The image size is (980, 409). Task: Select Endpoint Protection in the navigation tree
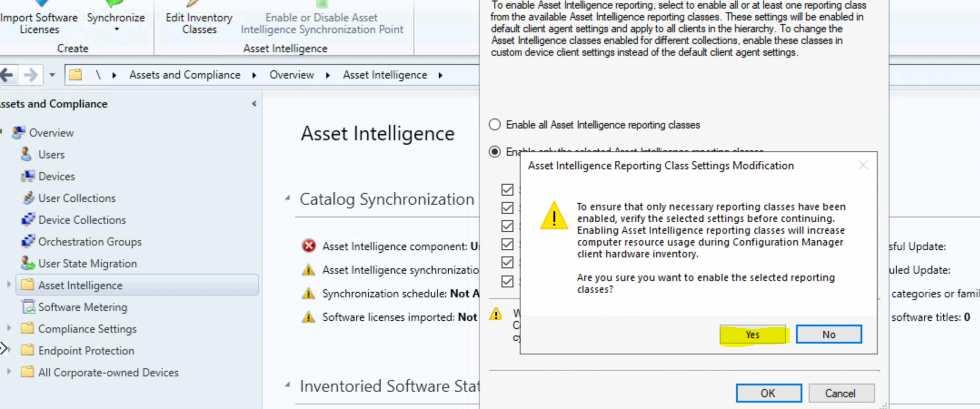coord(86,350)
